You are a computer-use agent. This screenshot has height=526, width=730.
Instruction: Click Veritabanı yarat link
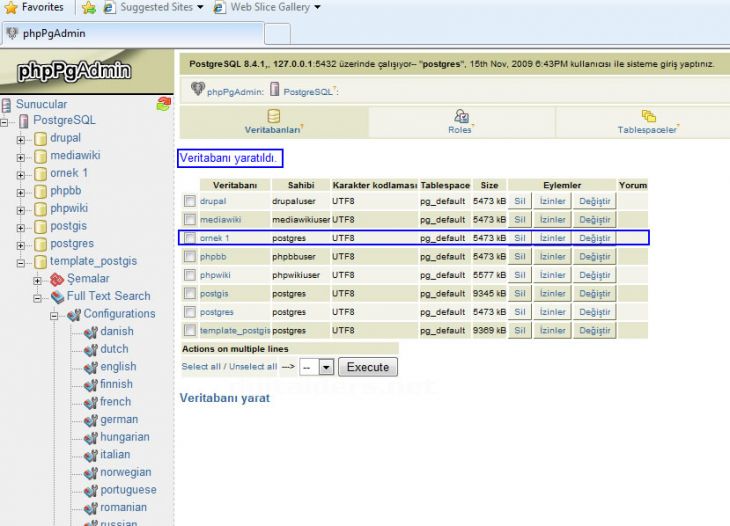click(x=225, y=398)
